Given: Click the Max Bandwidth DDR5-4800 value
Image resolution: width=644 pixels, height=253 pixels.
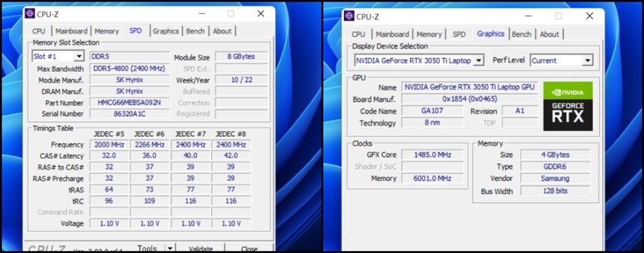Looking at the screenshot, I should pos(129,69).
